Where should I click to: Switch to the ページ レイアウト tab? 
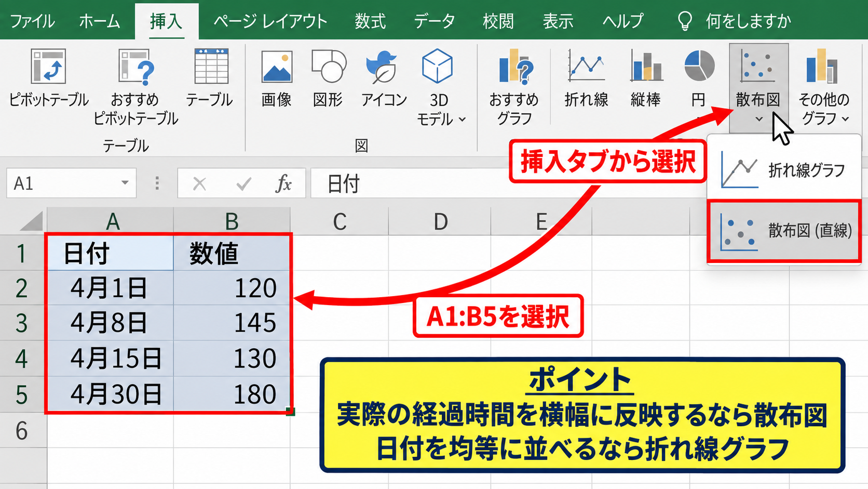click(270, 21)
